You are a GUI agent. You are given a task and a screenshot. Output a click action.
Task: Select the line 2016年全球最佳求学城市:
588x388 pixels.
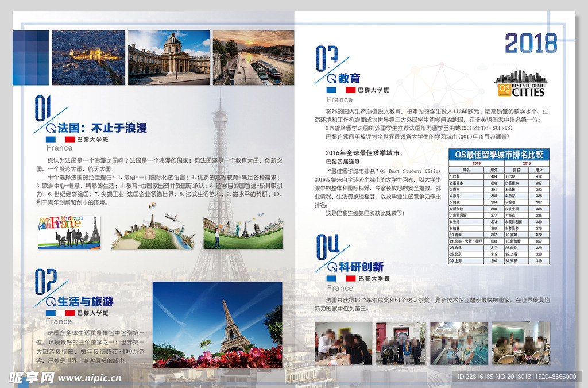pos(363,153)
